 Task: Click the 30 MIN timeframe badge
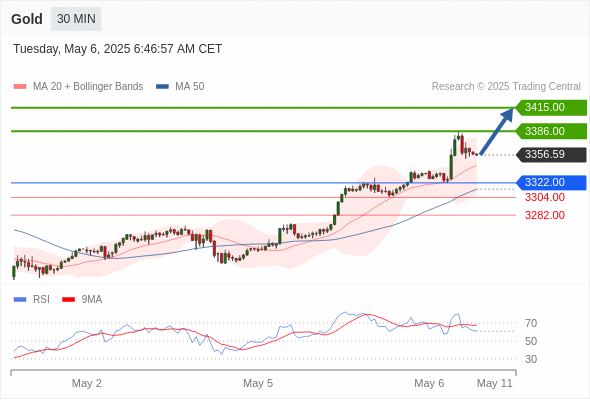click(x=76, y=19)
